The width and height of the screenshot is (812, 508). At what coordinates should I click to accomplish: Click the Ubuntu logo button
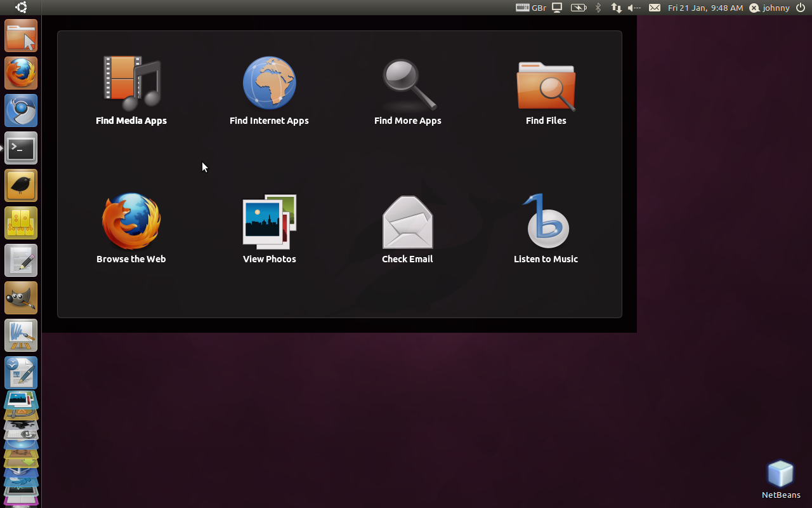point(21,8)
